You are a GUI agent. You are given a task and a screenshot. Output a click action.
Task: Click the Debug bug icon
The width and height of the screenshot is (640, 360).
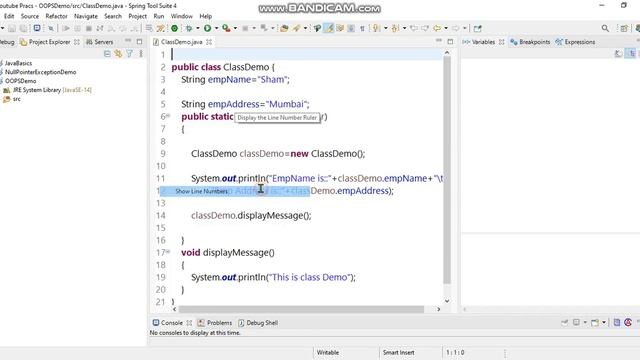(189, 28)
